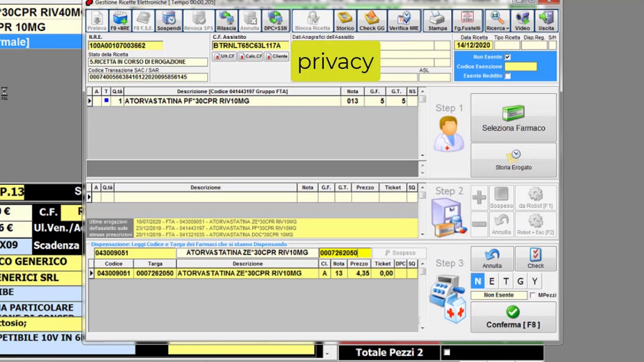Image resolution: width=644 pixels, height=362 pixels.
Task: Select the N exemption toggle
Action: pos(477,282)
